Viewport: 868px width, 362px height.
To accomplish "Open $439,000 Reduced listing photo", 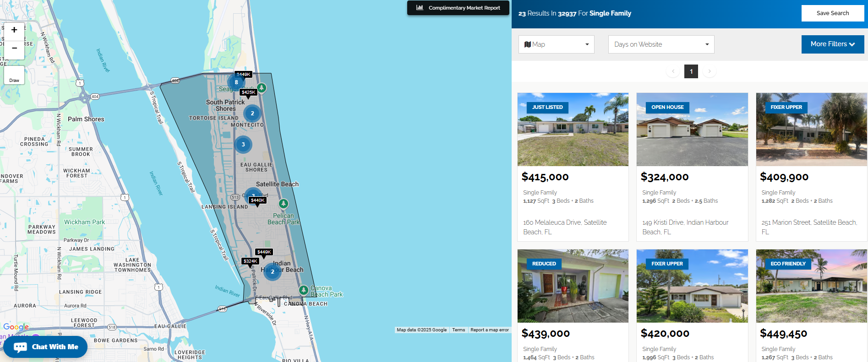I will pyautogui.click(x=573, y=286).
